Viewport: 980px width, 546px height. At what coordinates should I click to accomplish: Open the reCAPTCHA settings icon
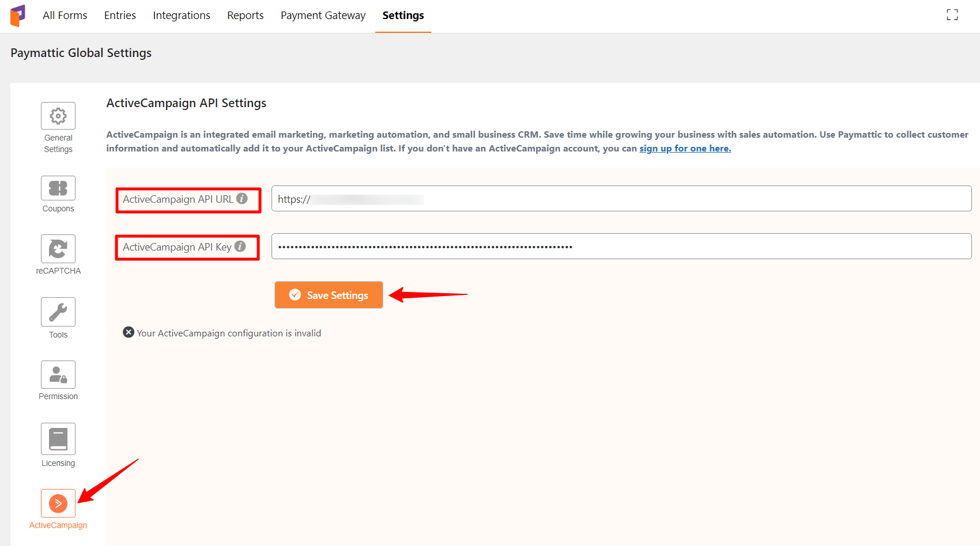tap(58, 249)
